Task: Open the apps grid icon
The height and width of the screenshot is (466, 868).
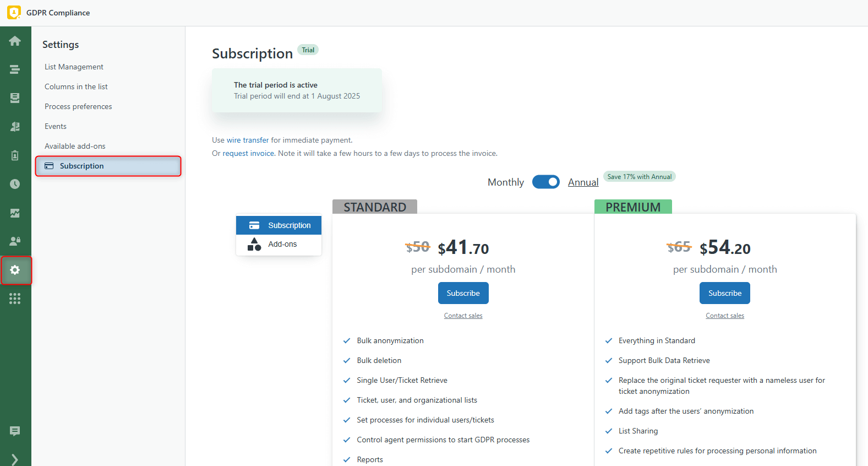Action: tap(15, 299)
